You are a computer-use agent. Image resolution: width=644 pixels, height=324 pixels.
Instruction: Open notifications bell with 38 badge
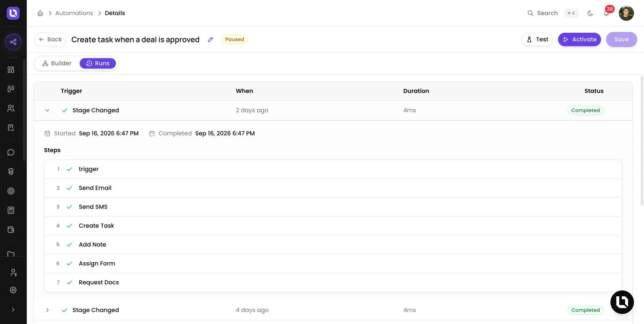606,13
